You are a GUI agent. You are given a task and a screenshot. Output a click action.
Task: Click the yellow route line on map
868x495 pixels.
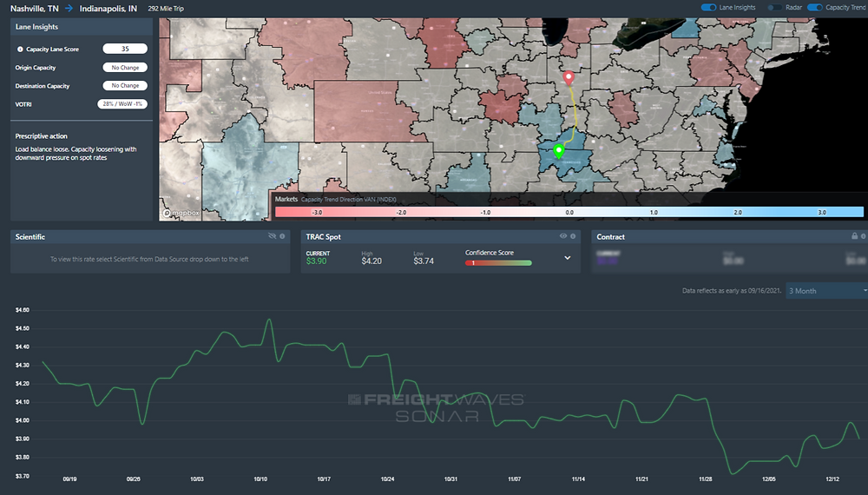click(574, 114)
